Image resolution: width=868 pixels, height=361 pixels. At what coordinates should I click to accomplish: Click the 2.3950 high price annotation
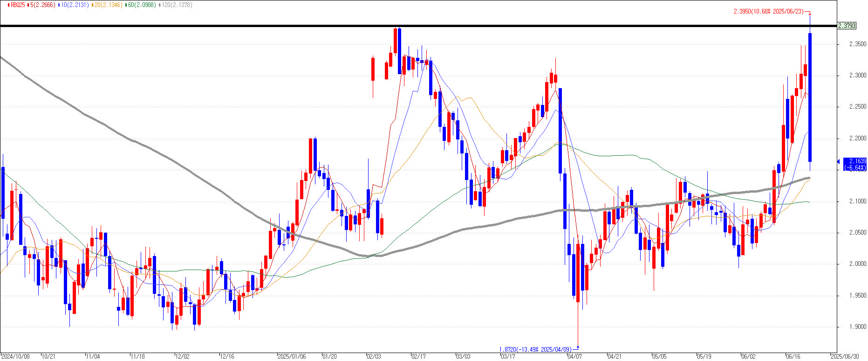[x=768, y=12]
